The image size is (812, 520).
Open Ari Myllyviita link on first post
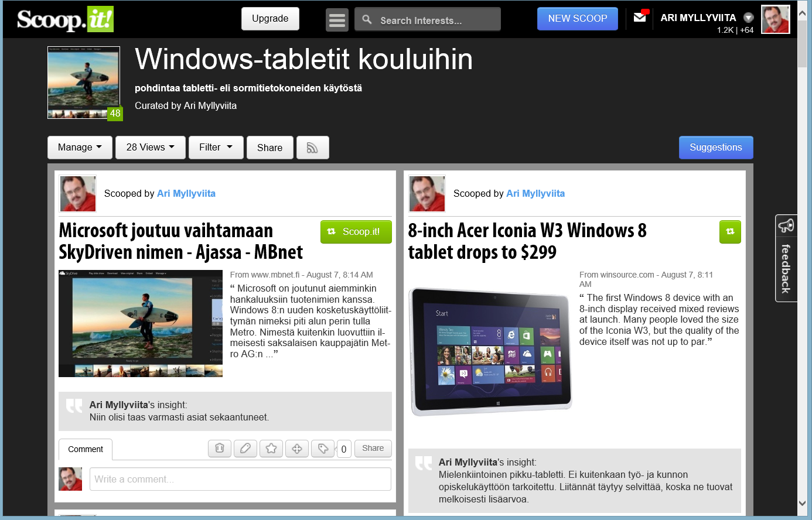[186, 193]
